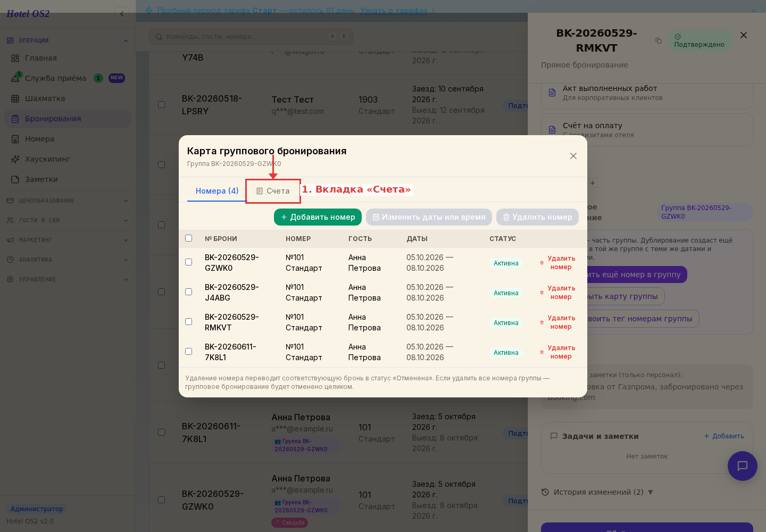This screenshot has width=766, height=532.
Task: Close the group booking card dialog
Action: point(573,156)
